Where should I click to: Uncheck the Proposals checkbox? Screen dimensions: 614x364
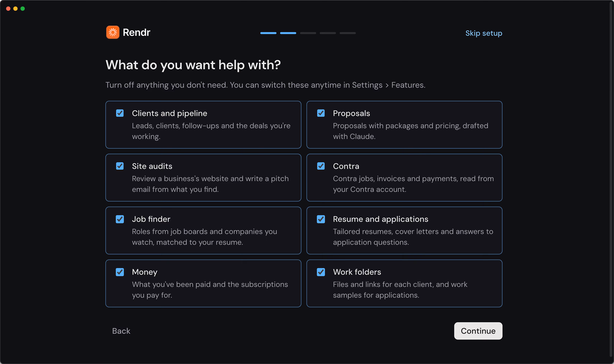(321, 113)
